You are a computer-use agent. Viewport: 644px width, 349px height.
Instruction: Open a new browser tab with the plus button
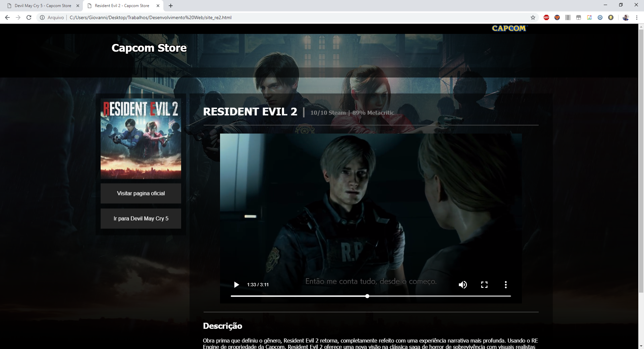(x=171, y=6)
